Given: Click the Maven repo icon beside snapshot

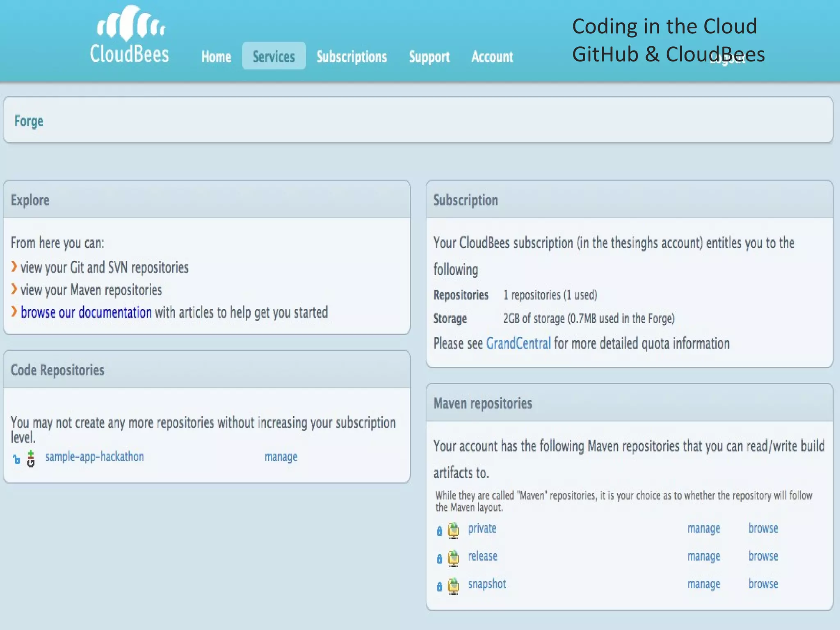Looking at the screenshot, I should [453, 586].
